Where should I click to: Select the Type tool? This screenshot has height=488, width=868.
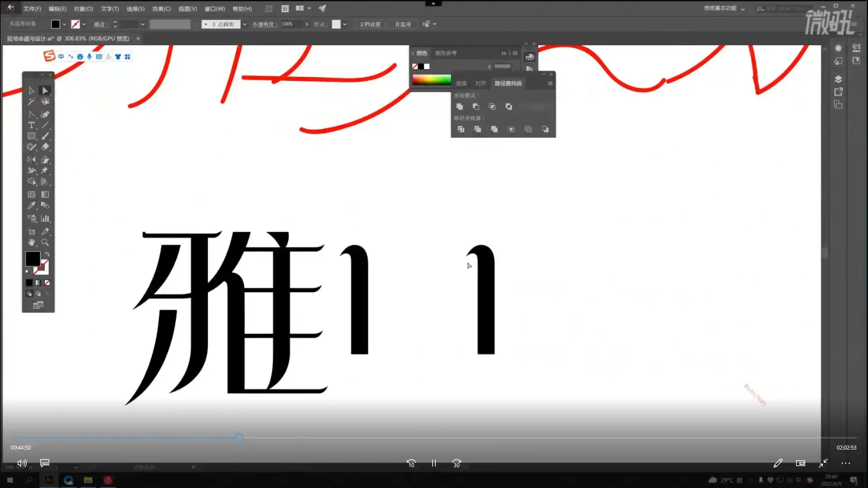[32, 126]
